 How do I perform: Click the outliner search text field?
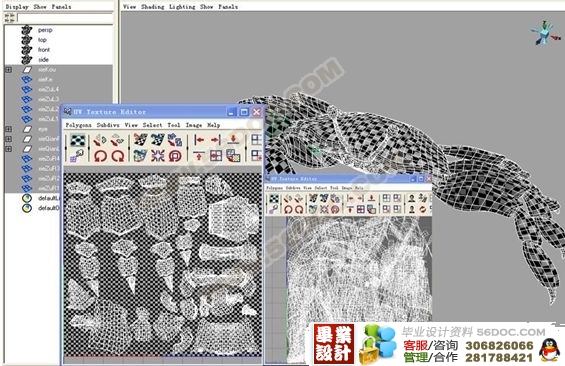[x=65, y=18]
